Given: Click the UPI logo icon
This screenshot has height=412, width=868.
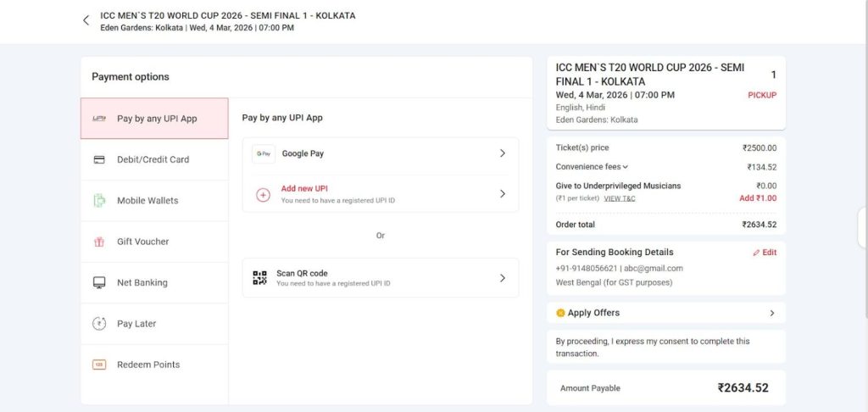Looking at the screenshot, I should click(99, 119).
